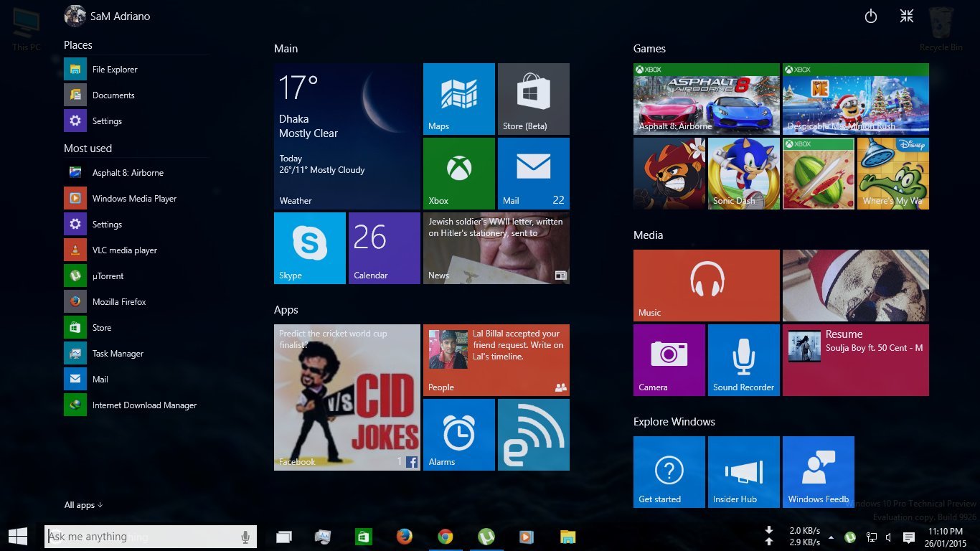
Task: Show hidden system tray icons
Action: [831, 537]
